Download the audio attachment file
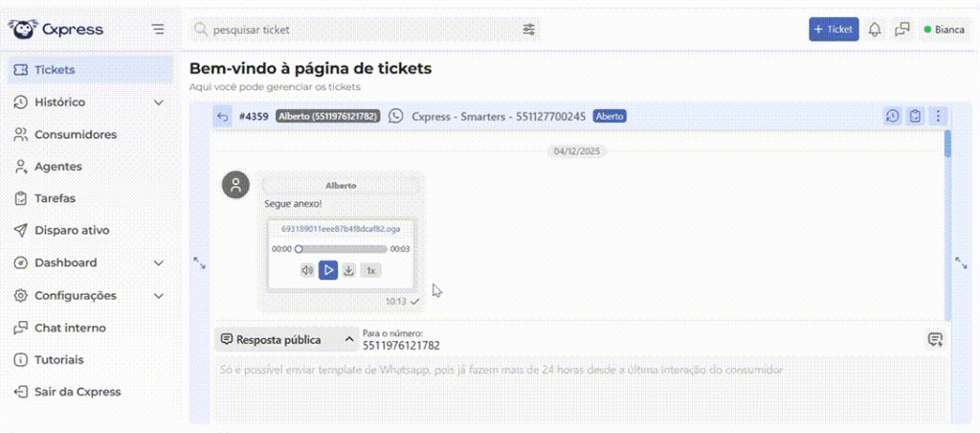The height and width of the screenshot is (433, 980). click(349, 270)
